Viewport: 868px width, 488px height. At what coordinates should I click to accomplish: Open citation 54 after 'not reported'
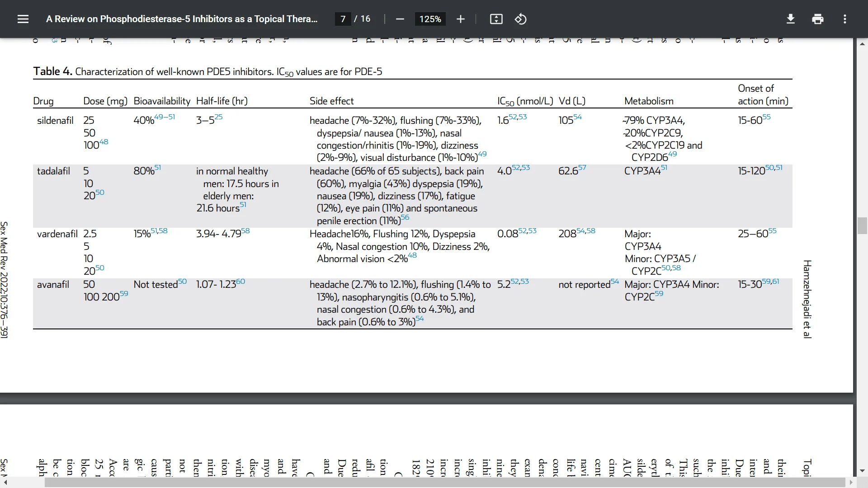pos(615,281)
